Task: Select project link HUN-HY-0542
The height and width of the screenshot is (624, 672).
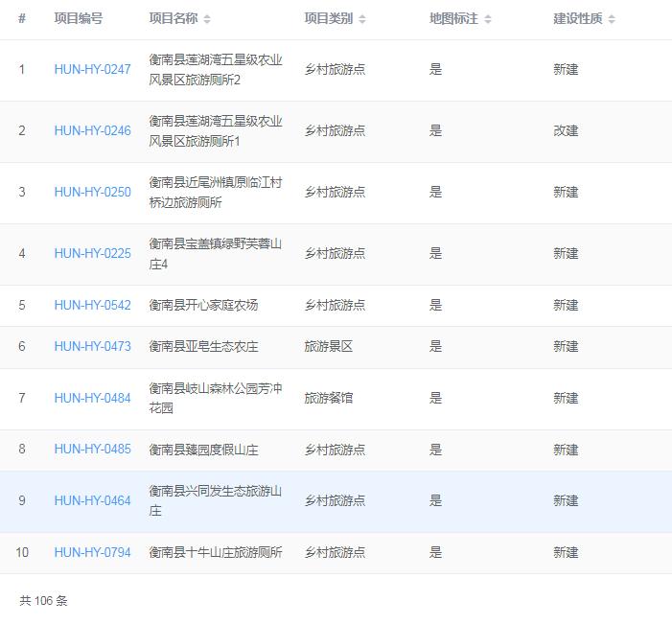Action: click(x=92, y=306)
